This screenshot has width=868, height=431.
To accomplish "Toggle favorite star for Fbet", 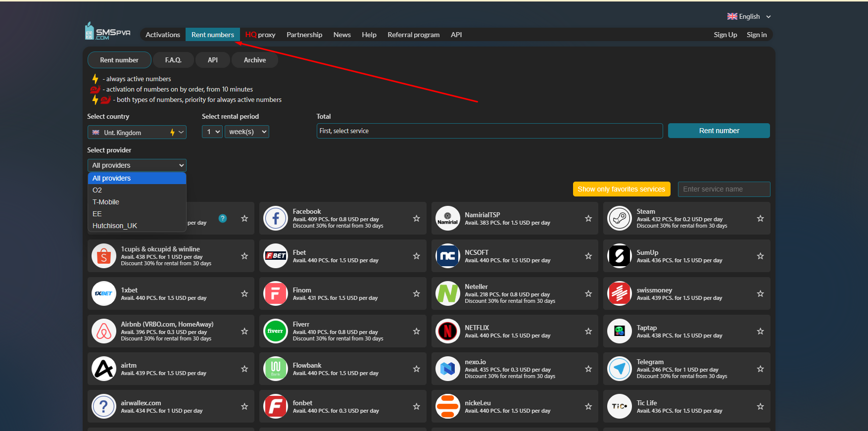I will pos(417,256).
